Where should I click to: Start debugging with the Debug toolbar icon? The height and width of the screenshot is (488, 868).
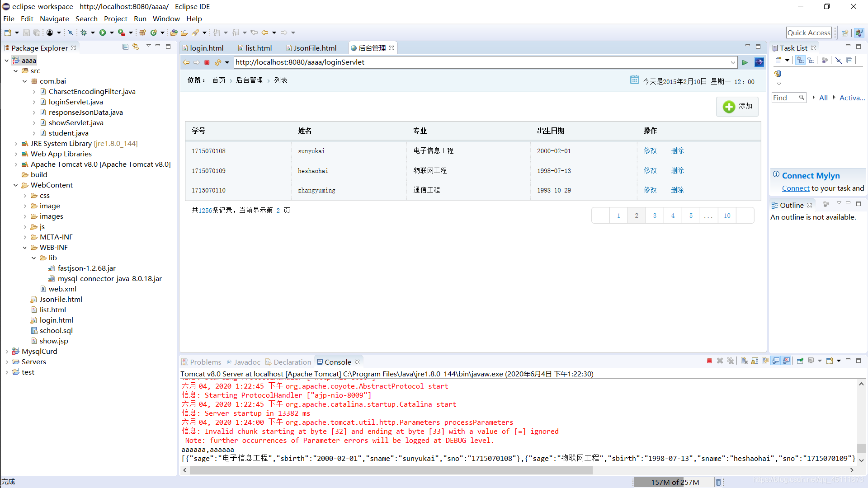85,33
